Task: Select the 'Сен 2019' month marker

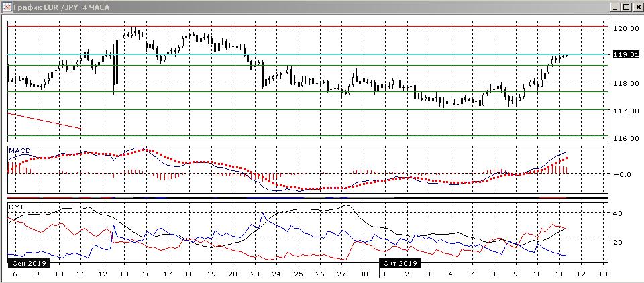Action: [x=26, y=263]
